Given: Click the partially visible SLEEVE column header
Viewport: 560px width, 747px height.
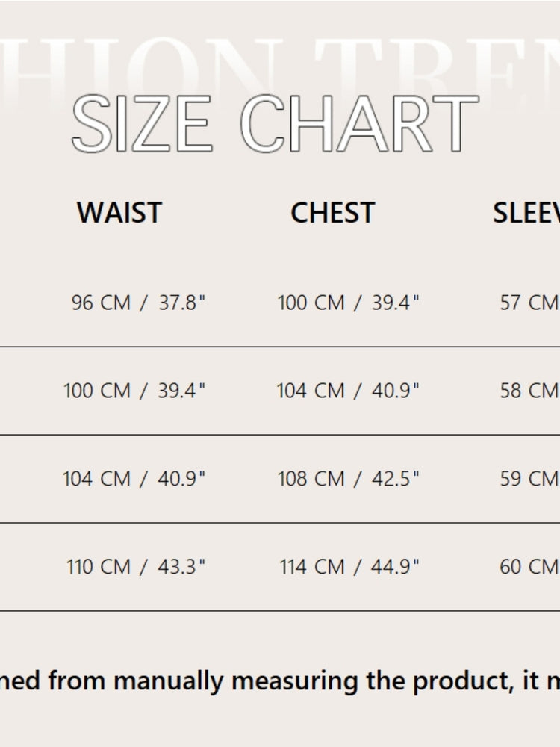Looking at the screenshot, I should click(526, 214).
